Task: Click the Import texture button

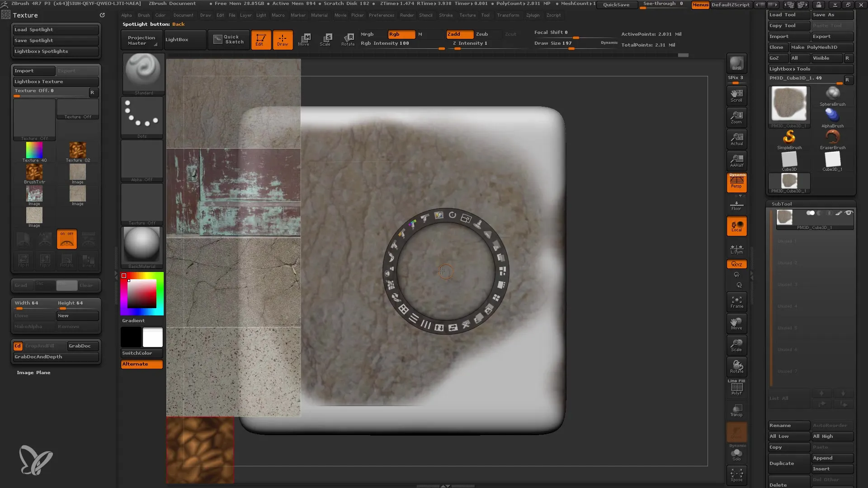Action: pyautogui.click(x=34, y=70)
